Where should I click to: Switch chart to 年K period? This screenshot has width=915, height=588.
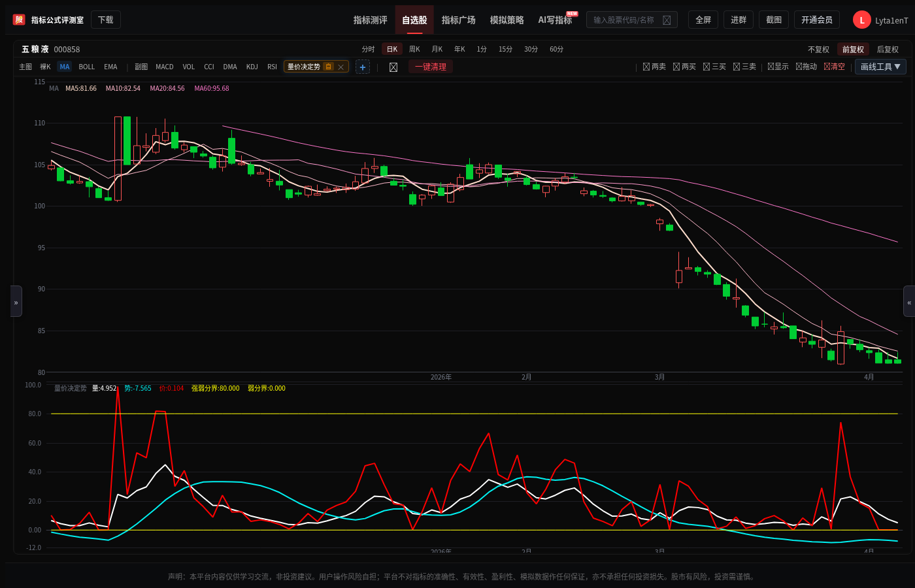[460, 50]
